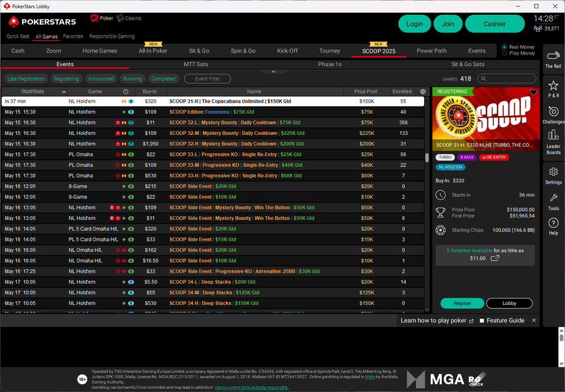This screenshot has height=392, width=565.
Task: Open 5 Satellites Available link
Action: pyautogui.click(x=469, y=251)
